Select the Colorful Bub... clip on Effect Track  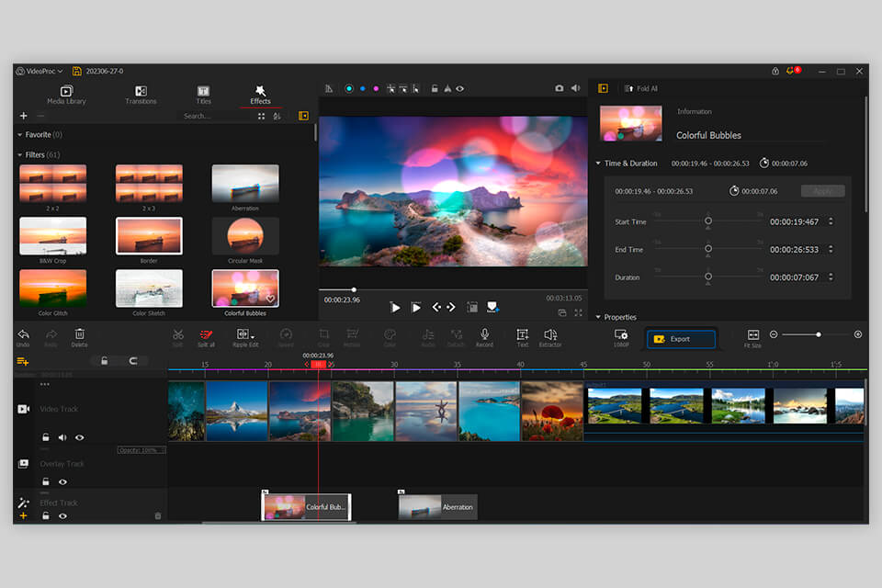point(306,507)
